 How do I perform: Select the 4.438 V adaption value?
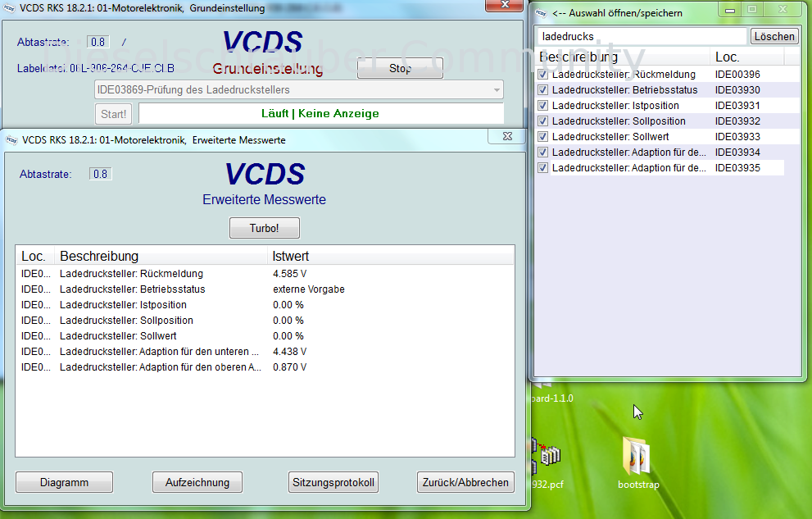coord(289,351)
